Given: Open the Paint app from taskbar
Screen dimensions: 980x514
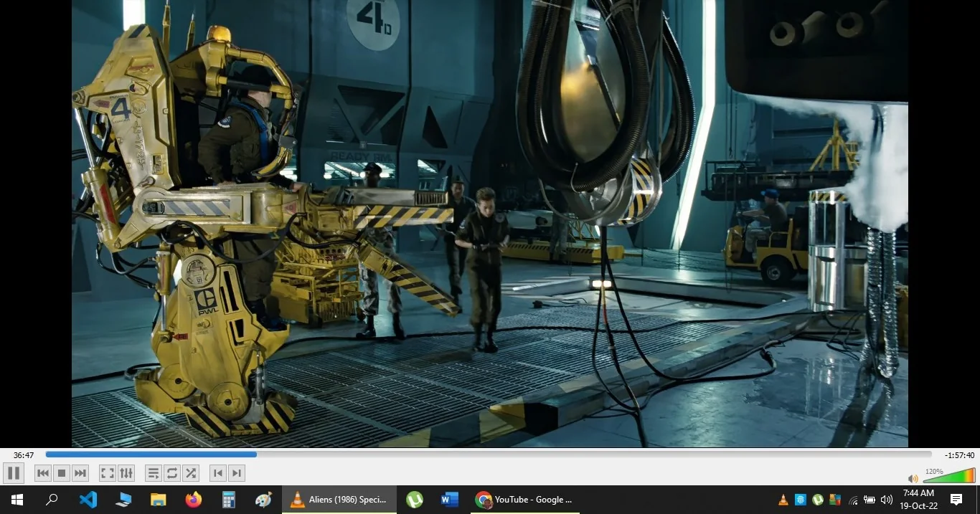Looking at the screenshot, I should click(263, 500).
